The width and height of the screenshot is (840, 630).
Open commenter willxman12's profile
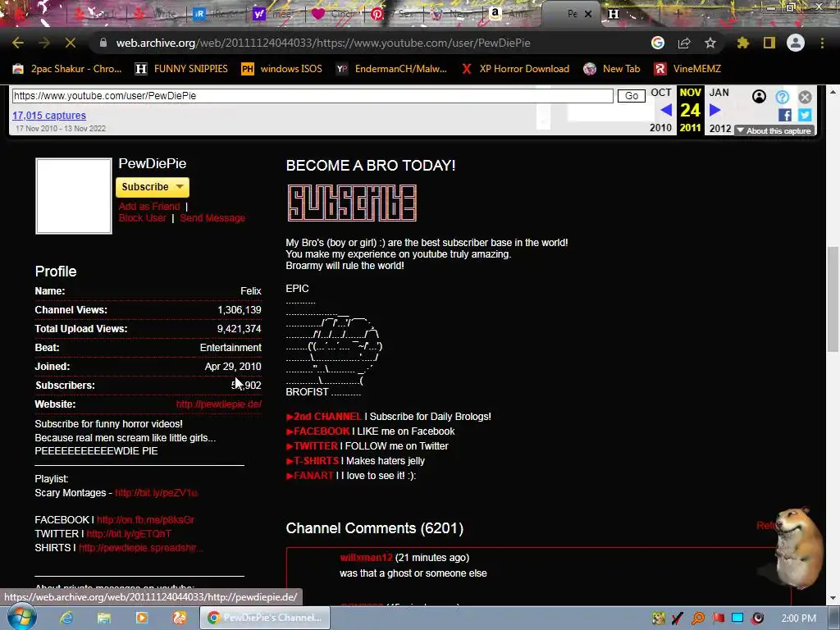pos(366,558)
